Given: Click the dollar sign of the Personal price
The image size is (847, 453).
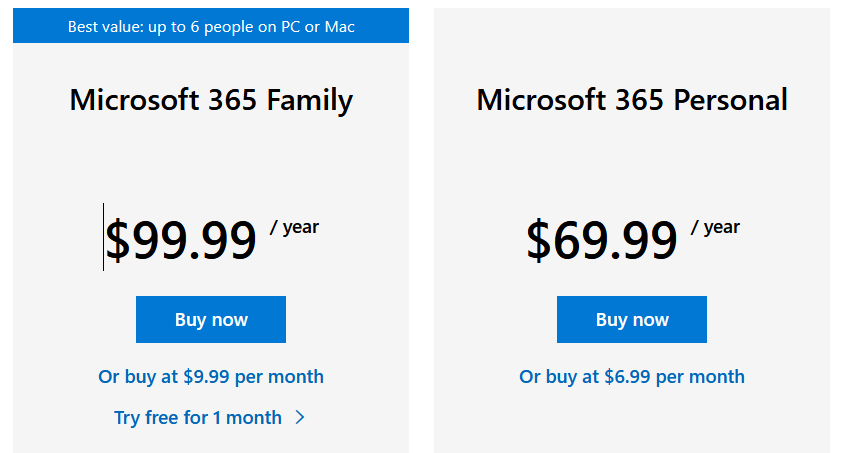Looking at the screenshot, I should click(x=539, y=242).
